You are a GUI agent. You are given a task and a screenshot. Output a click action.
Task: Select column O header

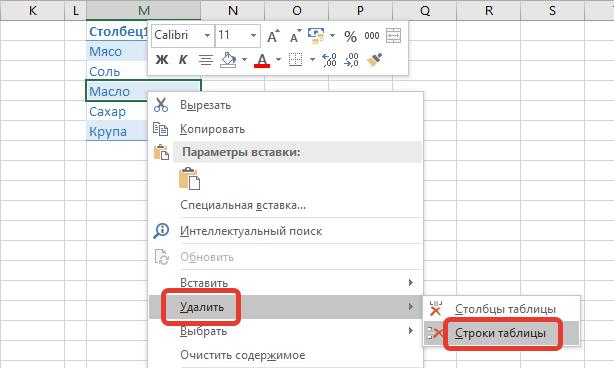[x=296, y=10]
